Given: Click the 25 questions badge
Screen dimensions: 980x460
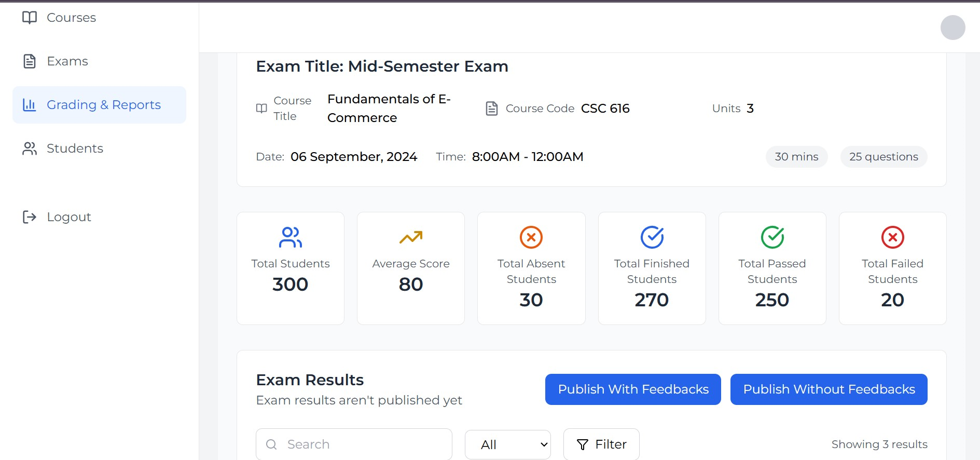Looking at the screenshot, I should pyautogui.click(x=884, y=157).
